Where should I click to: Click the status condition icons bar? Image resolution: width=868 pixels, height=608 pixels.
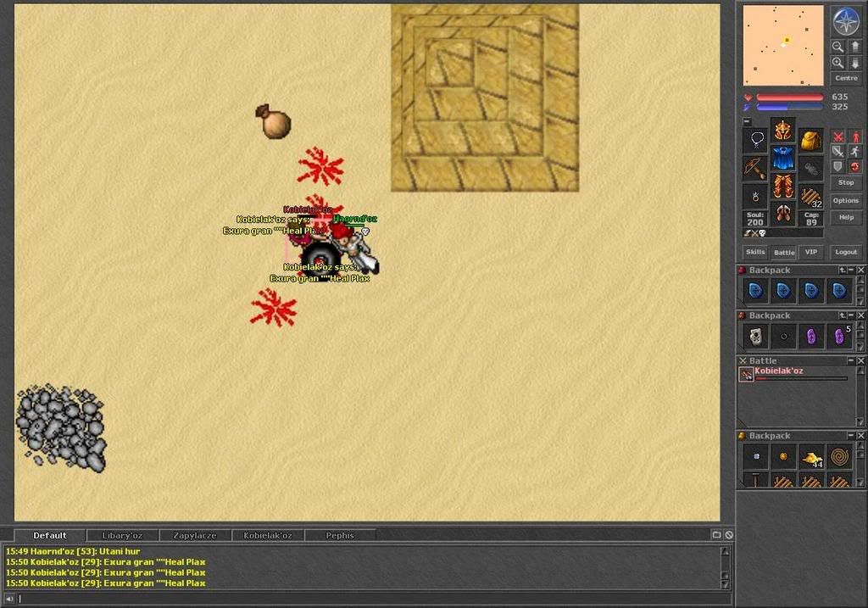point(782,233)
